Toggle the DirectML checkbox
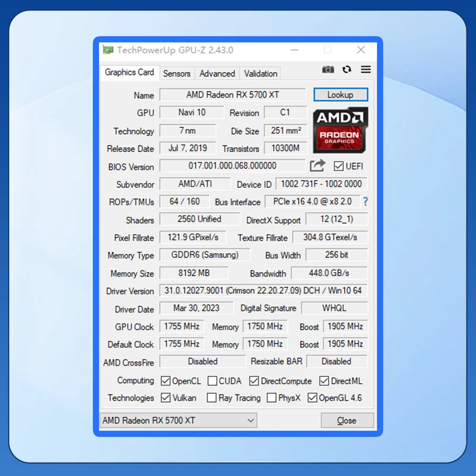Screen dimensions: 476x476 [324, 381]
